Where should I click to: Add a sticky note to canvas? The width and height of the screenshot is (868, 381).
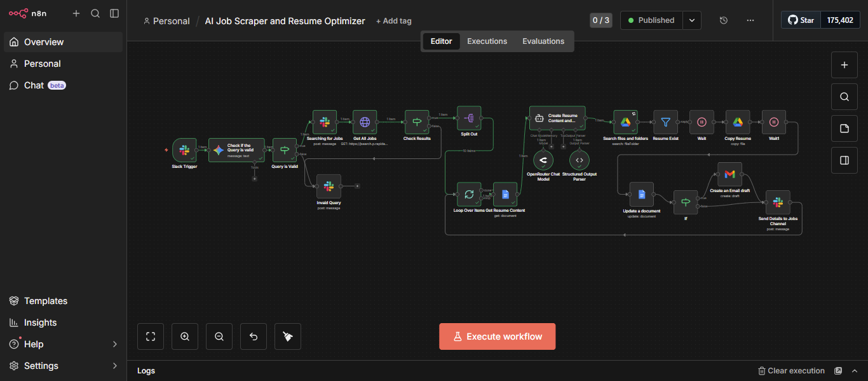click(x=844, y=128)
